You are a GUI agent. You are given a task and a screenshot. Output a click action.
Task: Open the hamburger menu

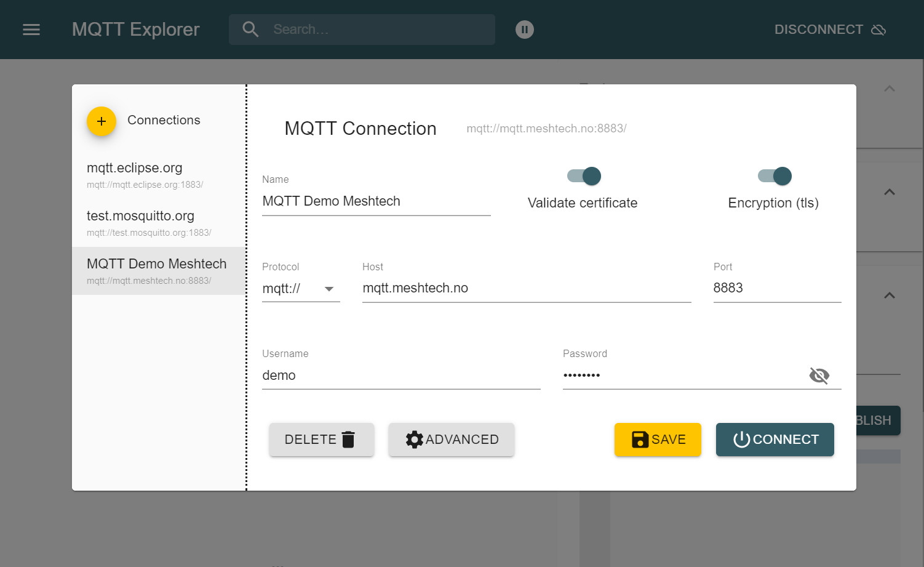(31, 30)
